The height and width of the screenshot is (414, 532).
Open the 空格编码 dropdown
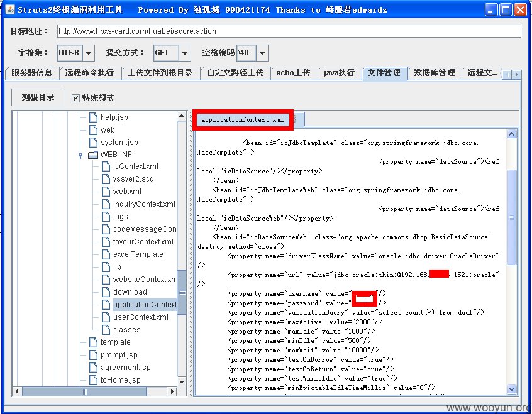click(262, 53)
